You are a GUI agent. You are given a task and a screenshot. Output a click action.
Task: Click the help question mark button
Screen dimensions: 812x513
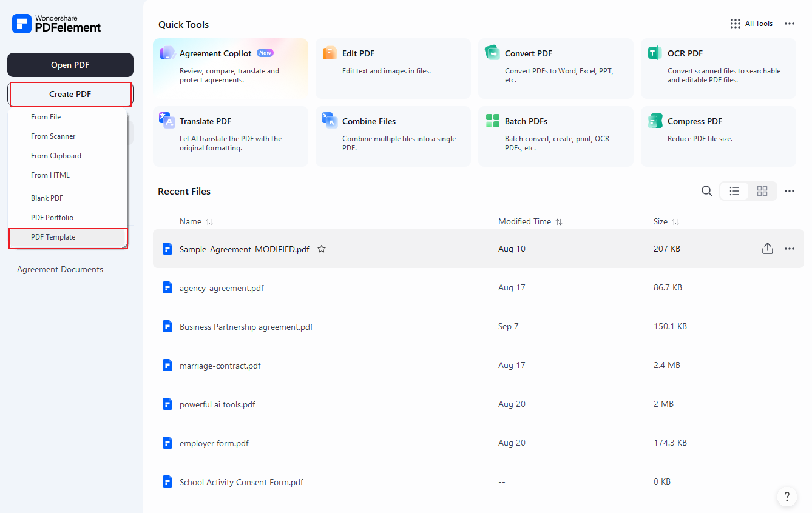pyautogui.click(x=787, y=497)
